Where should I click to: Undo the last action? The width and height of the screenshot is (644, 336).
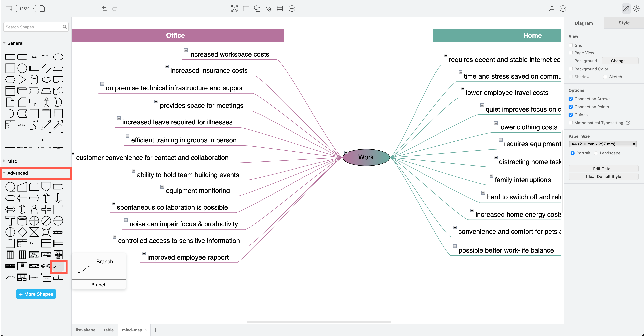pos(104,8)
